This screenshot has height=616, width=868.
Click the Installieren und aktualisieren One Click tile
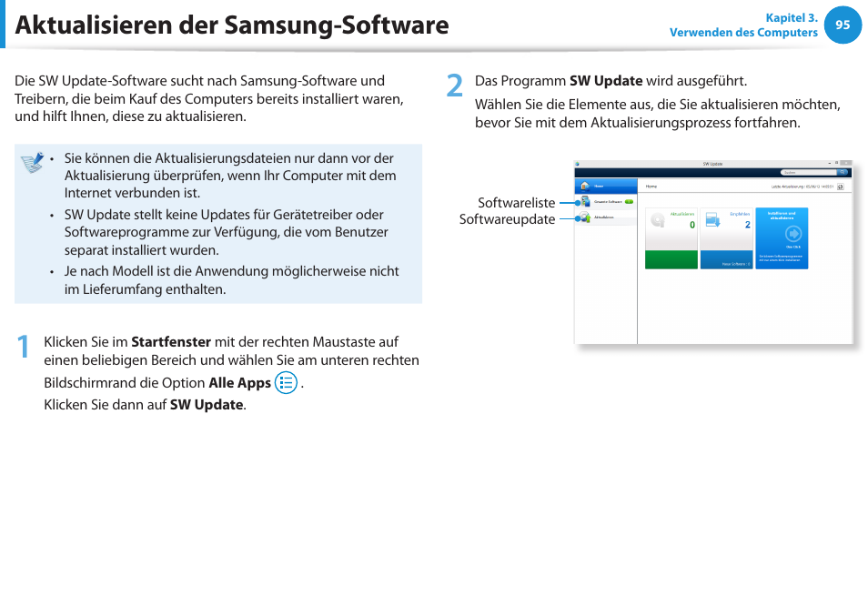click(782, 238)
